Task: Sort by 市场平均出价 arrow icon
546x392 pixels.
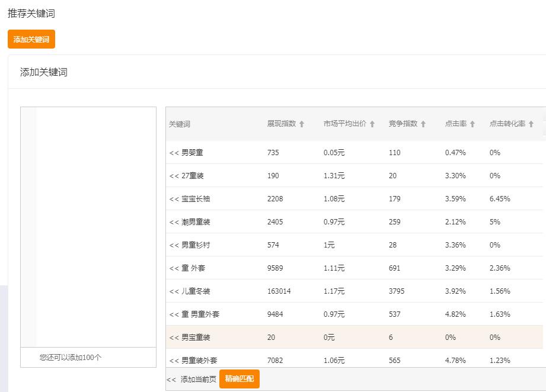Action: pyautogui.click(x=372, y=124)
